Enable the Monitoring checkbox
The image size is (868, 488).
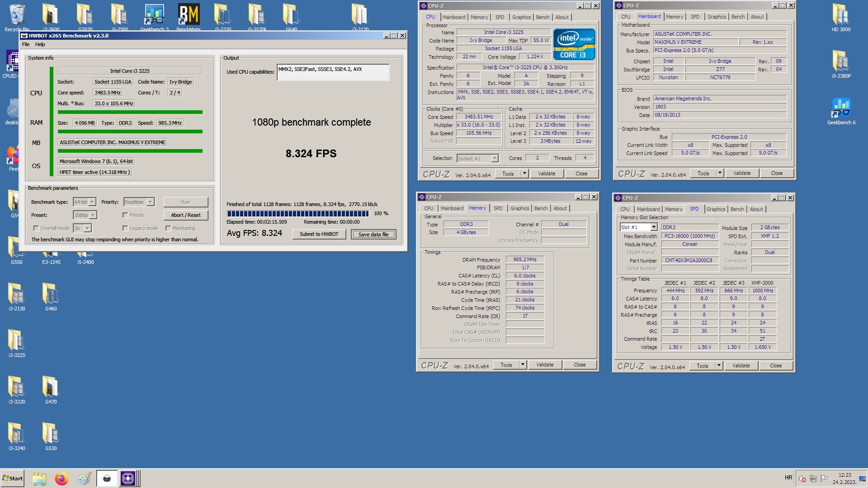pyautogui.click(x=168, y=228)
